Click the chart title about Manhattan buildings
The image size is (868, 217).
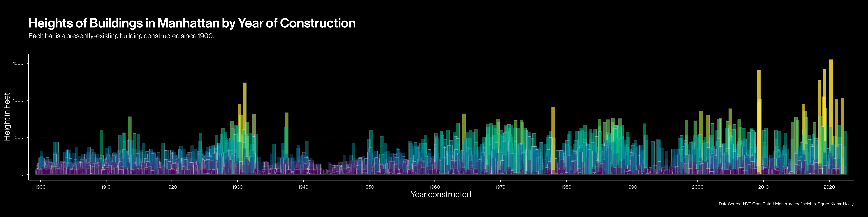tap(192, 23)
